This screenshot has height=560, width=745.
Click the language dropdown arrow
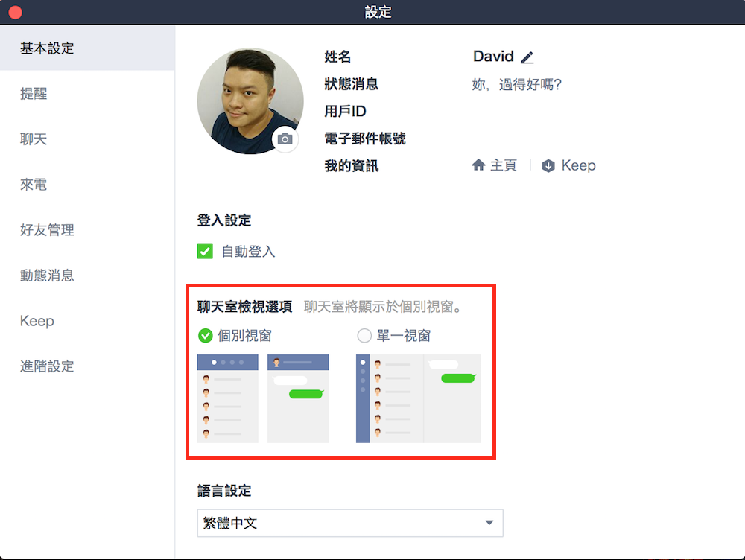pos(489,523)
